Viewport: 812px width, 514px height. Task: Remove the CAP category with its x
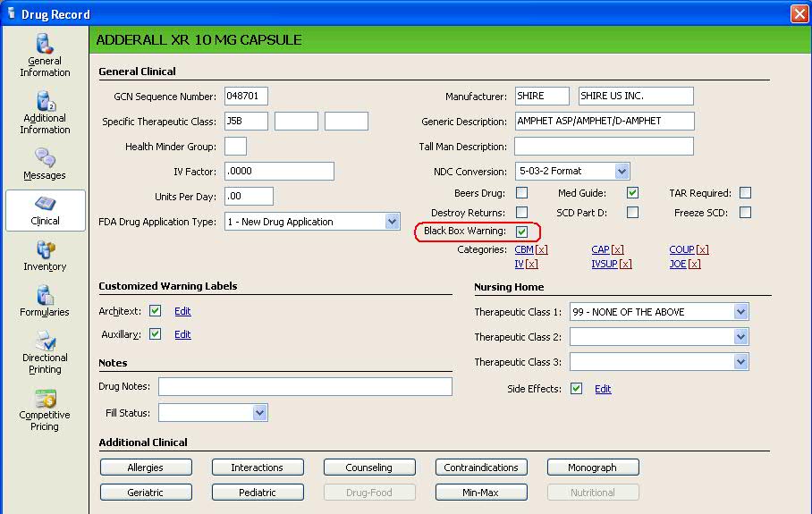coord(617,249)
